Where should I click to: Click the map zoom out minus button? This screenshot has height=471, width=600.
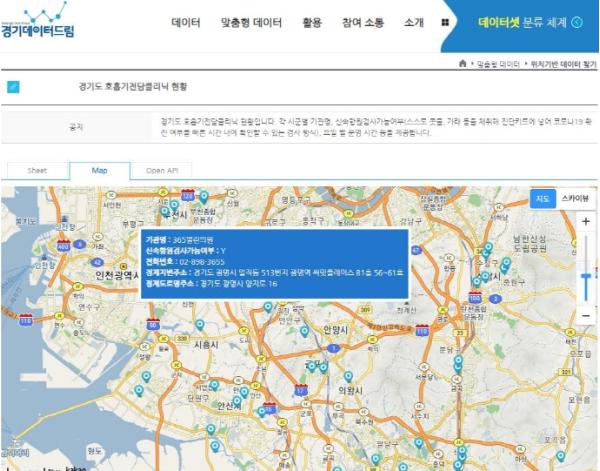[585, 314]
